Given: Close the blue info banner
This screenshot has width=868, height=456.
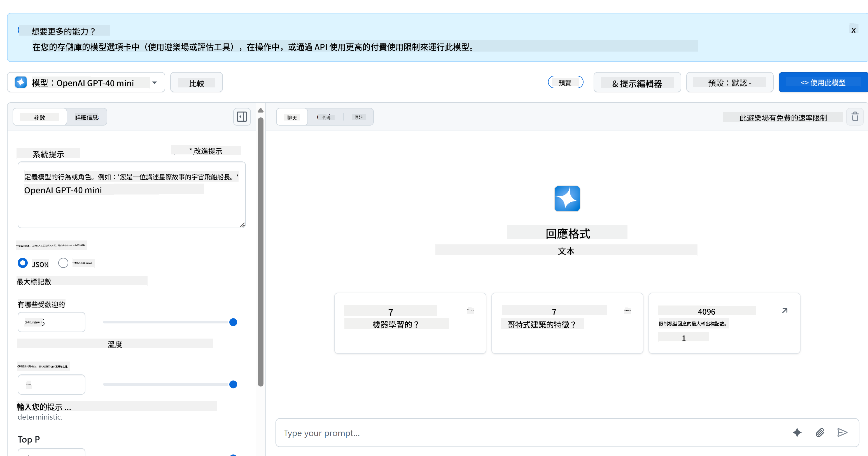Looking at the screenshot, I should pyautogui.click(x=853, y=31).
